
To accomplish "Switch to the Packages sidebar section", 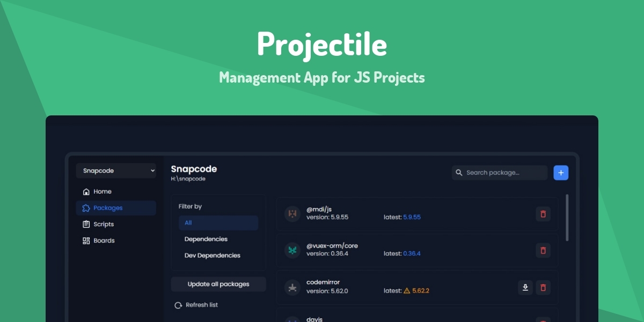I will tap(107, 208).
